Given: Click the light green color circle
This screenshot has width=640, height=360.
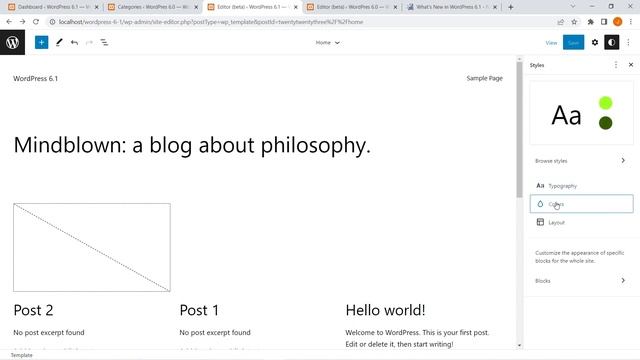Looking at the screenshot, I should coord(605,103).
